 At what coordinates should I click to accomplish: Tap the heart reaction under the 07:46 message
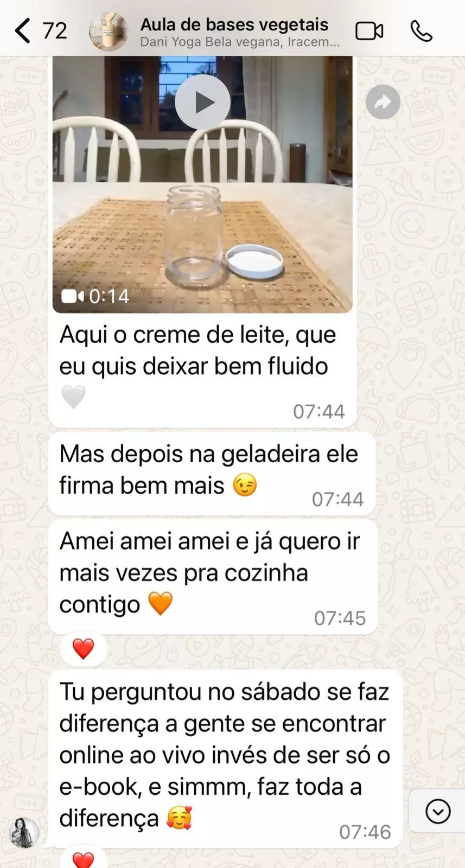click(83, 859)
